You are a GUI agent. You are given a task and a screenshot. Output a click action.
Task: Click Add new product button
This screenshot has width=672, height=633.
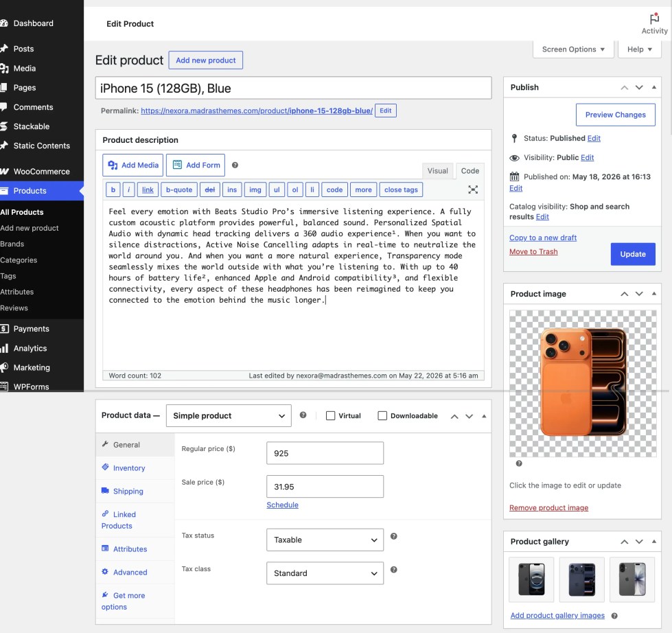(206, 60)
